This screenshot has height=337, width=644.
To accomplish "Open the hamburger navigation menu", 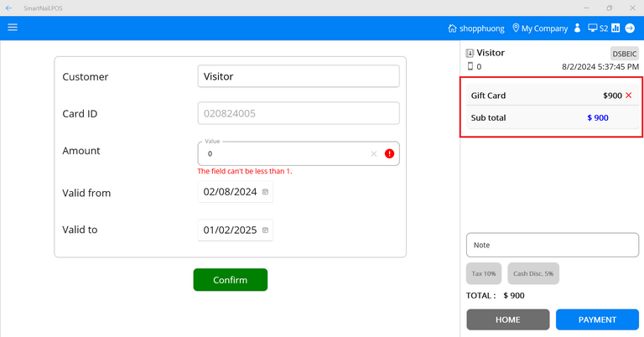I will coord(13,28).
